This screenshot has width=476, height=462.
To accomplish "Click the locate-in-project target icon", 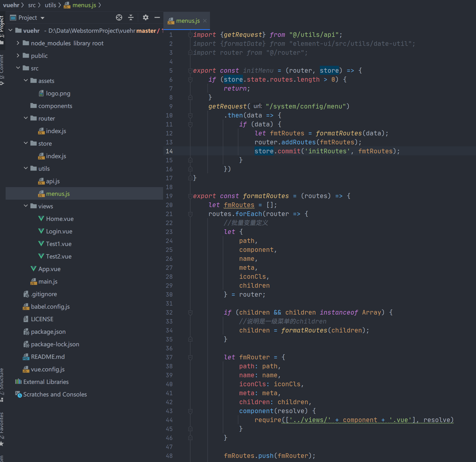I will 119,17.
